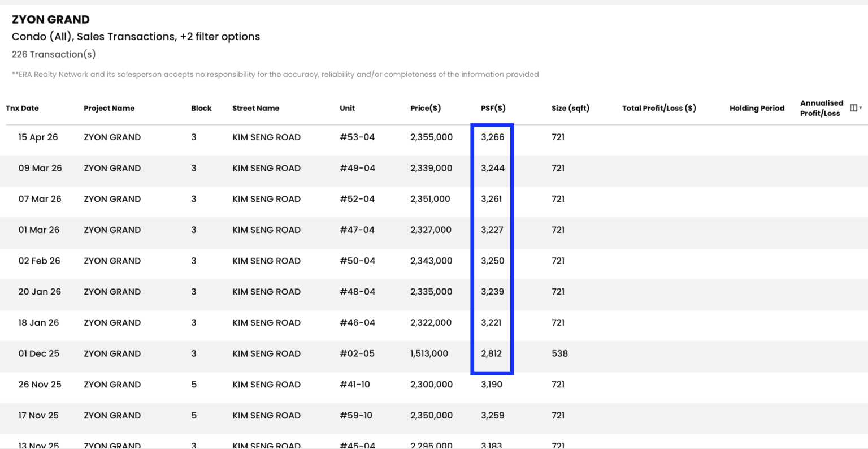Select the 20 Jan 26 date cell

tap(40, 292)
